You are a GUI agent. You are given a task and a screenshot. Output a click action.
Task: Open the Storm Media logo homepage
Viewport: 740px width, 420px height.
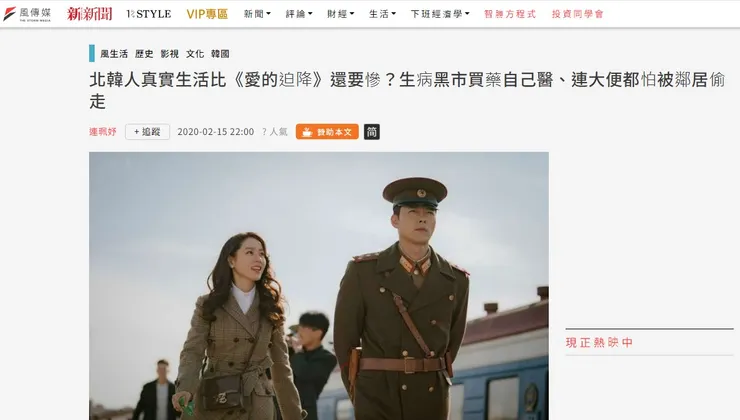[27, 14]
